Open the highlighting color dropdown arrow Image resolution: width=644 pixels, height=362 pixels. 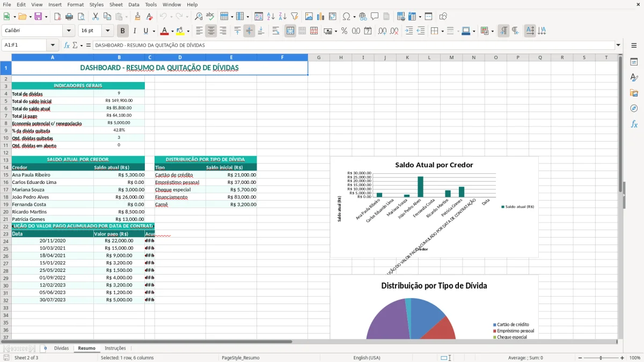click(x=188, y=31)
